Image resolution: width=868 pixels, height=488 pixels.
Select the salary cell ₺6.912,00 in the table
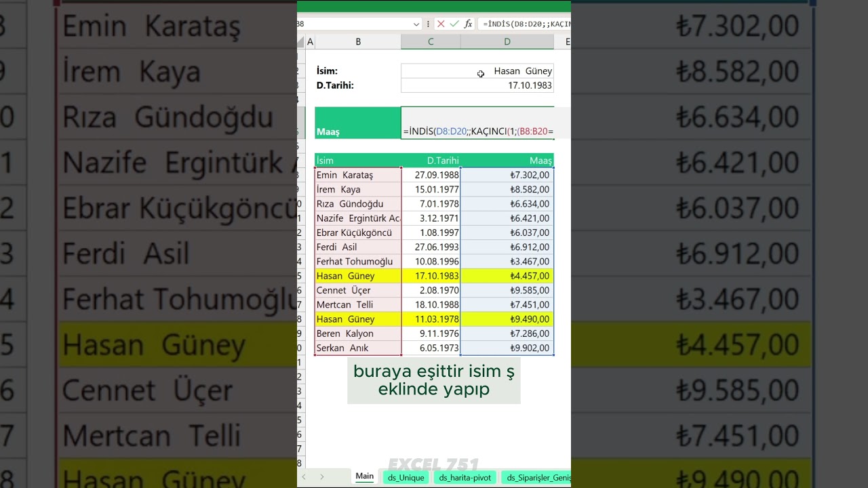tap(507, 247)
